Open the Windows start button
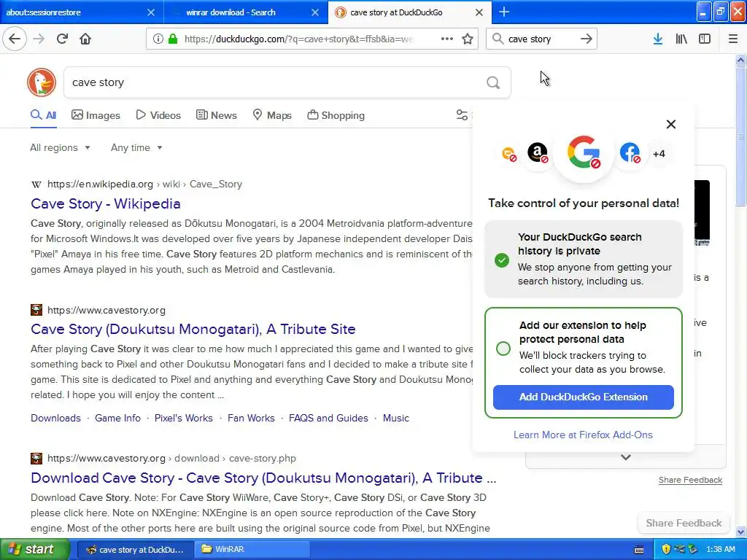The image size is (747, 560). coord(34,550)
